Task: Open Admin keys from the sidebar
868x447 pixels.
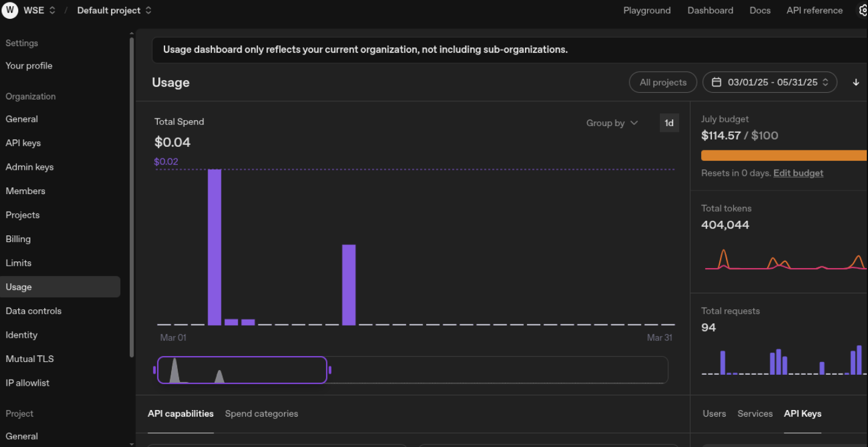Action: pos(29,167)
